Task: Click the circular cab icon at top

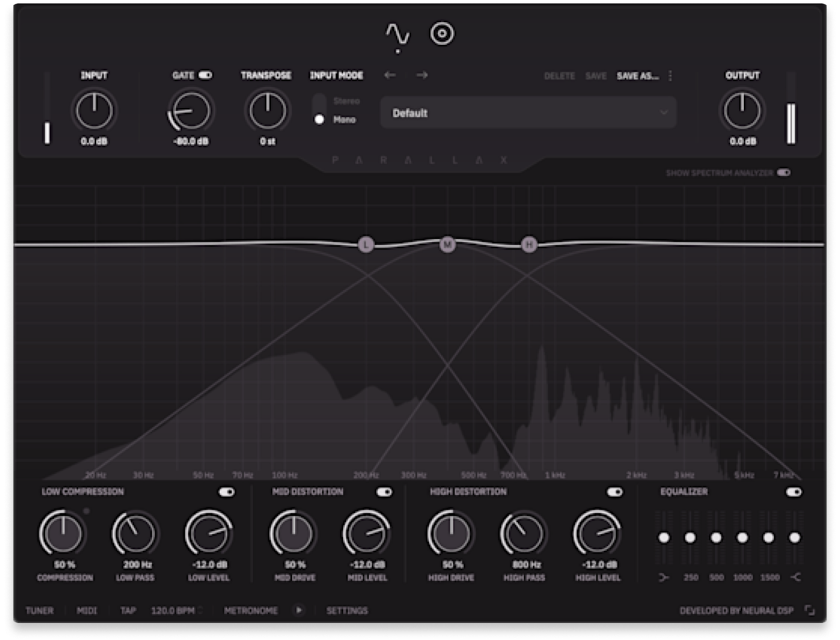Action: [x=442, y=34]
